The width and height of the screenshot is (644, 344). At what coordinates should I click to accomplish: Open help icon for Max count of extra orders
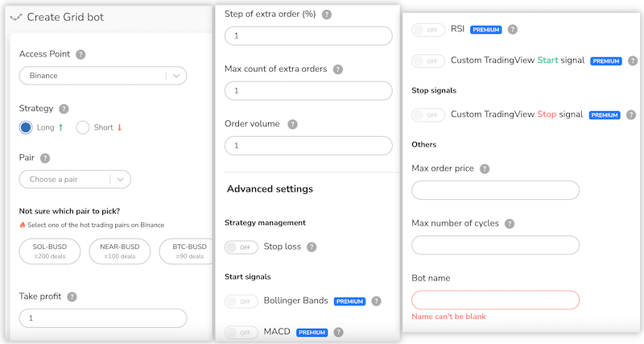coord(337,69)
